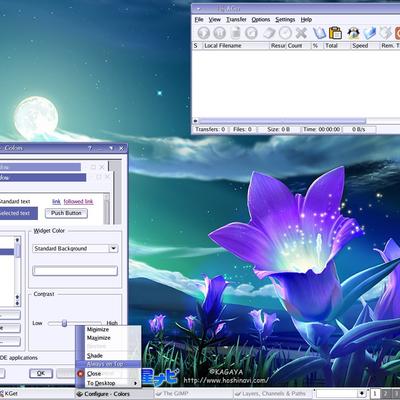Click 'Size: 0 B' in KGet status bar

coord(279,129)
